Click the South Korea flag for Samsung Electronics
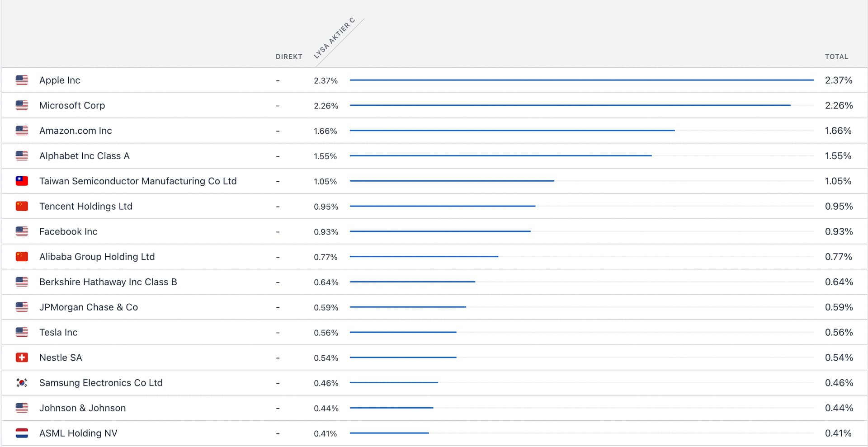868x447 pixels. click(22, 383)
